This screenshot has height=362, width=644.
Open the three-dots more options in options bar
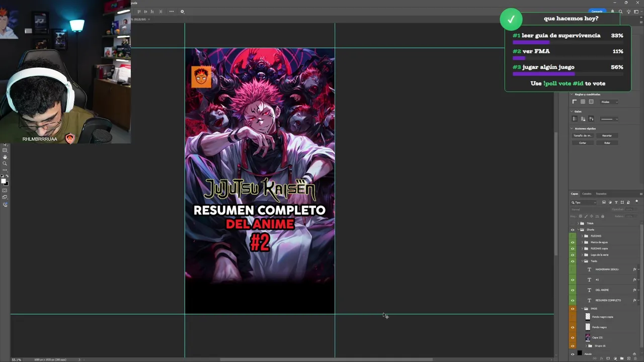(x=172, y=12)
